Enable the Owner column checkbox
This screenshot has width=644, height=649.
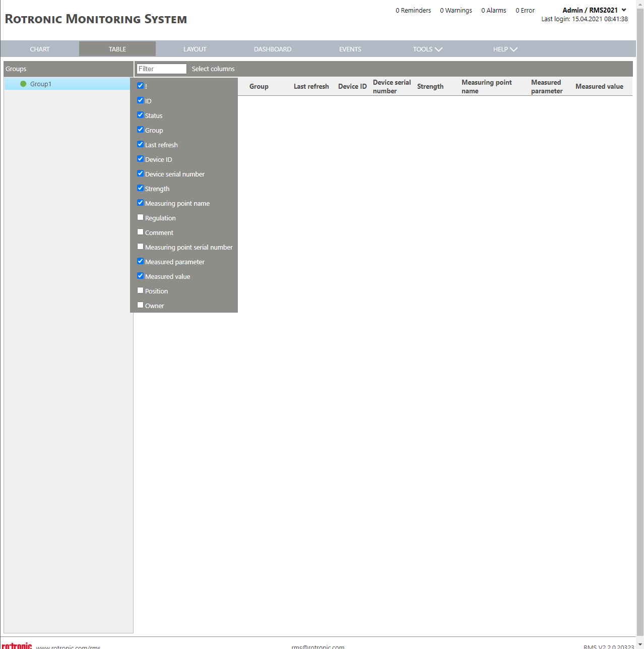point(141,305)
